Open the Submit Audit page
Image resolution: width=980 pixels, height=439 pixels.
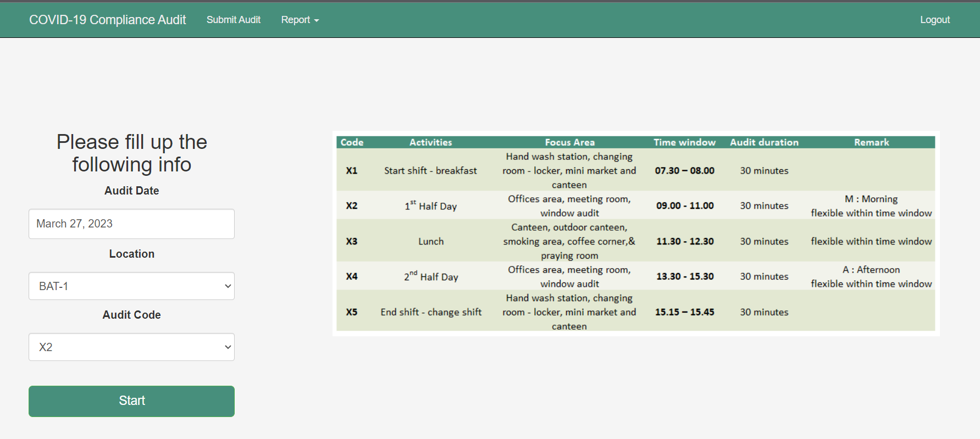click(x=233, y=20)
